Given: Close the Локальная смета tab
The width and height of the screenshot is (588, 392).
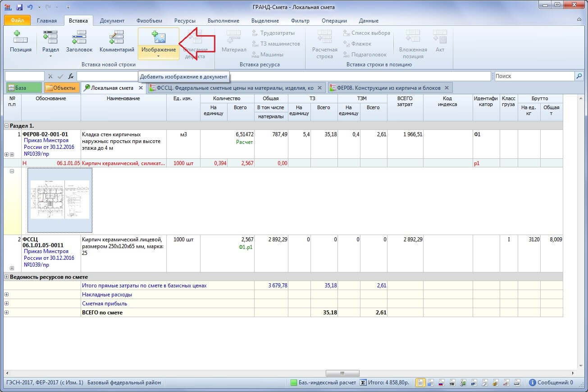Looking at the screenshot, I should (141, 88).
